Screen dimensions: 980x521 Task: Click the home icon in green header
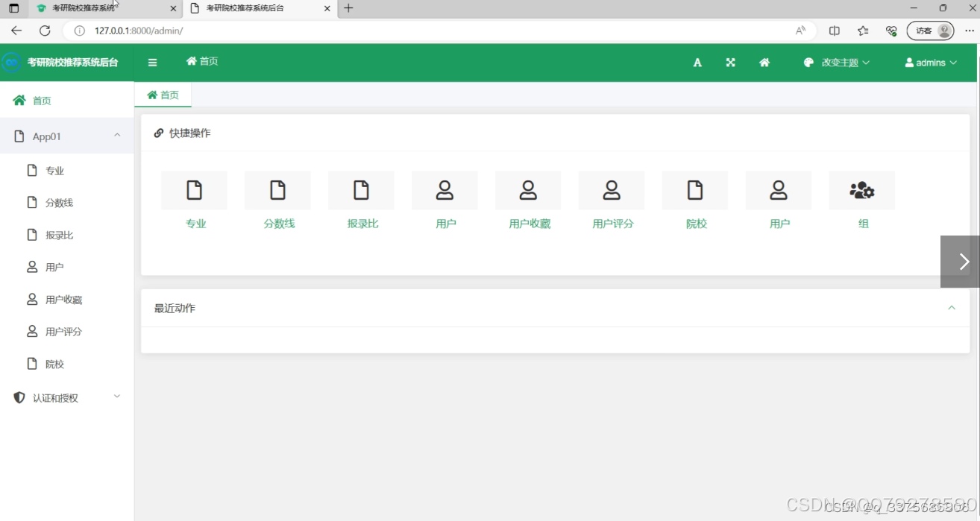click(x=764, y=63)
